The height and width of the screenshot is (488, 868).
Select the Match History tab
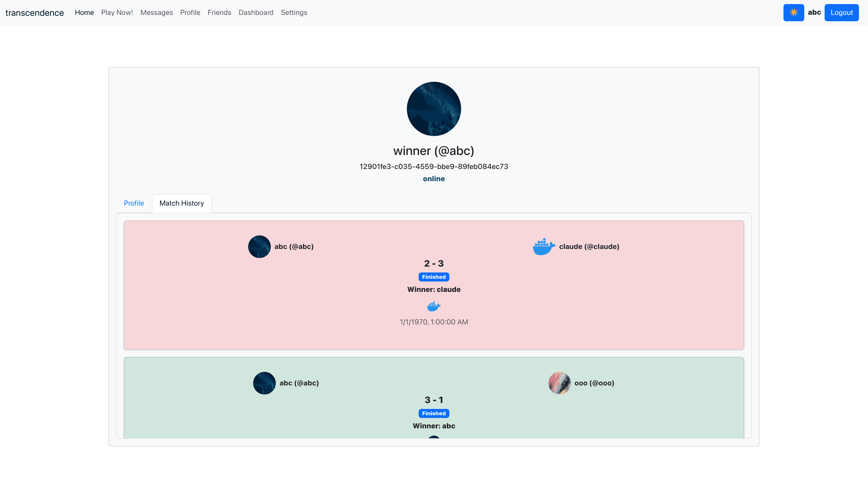point(182,203)
